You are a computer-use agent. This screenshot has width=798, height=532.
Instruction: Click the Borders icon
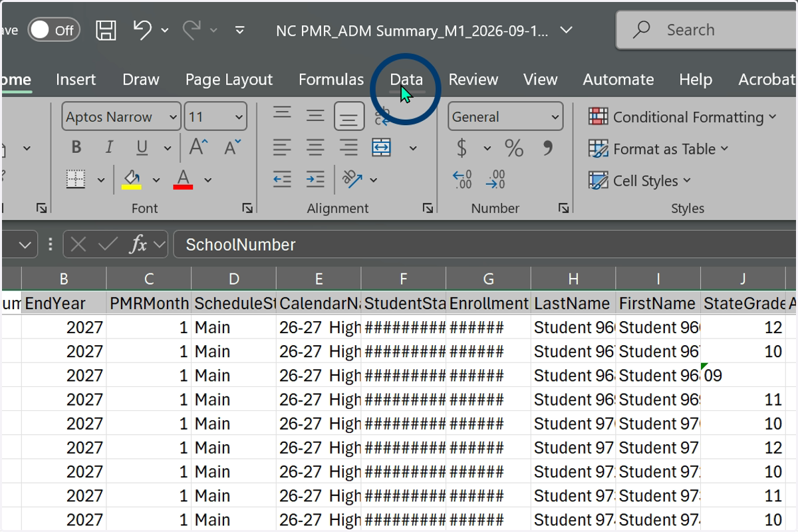tap(76, 179)
